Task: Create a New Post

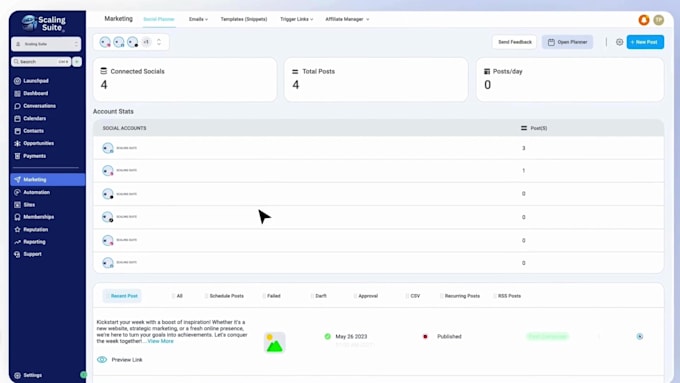Action: tap(645, 42)
